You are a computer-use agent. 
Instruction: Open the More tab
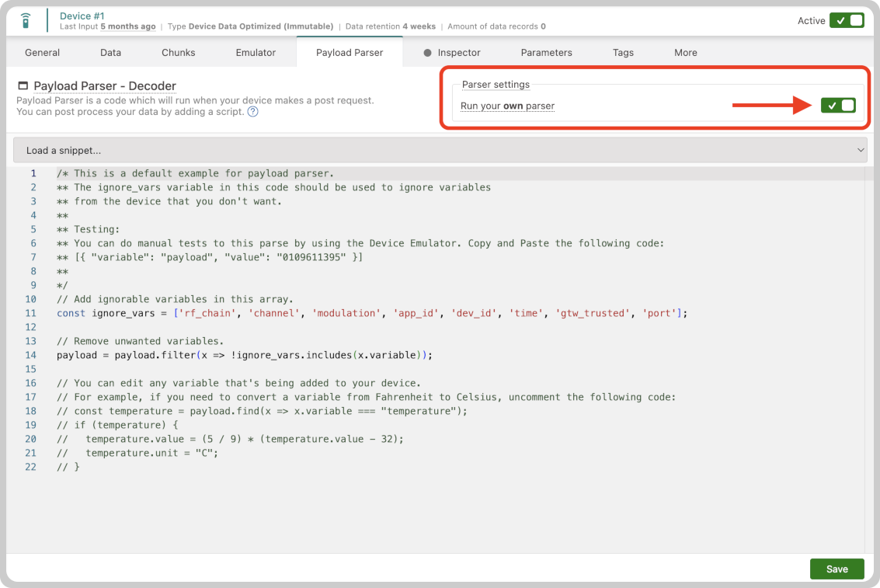pos(685,52)
